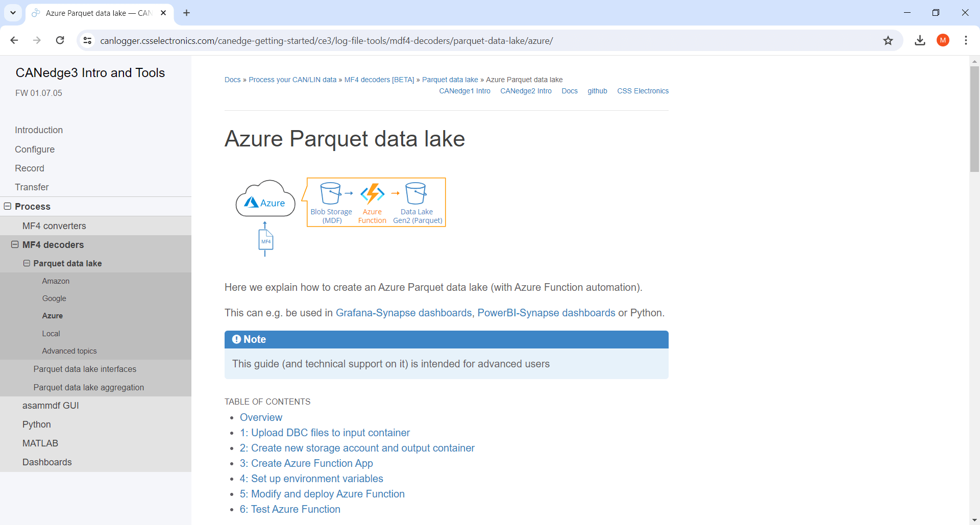Screen dimensions: 980x525
Task: Collapse the MF4 decoders section
Action: pos(15,244)
